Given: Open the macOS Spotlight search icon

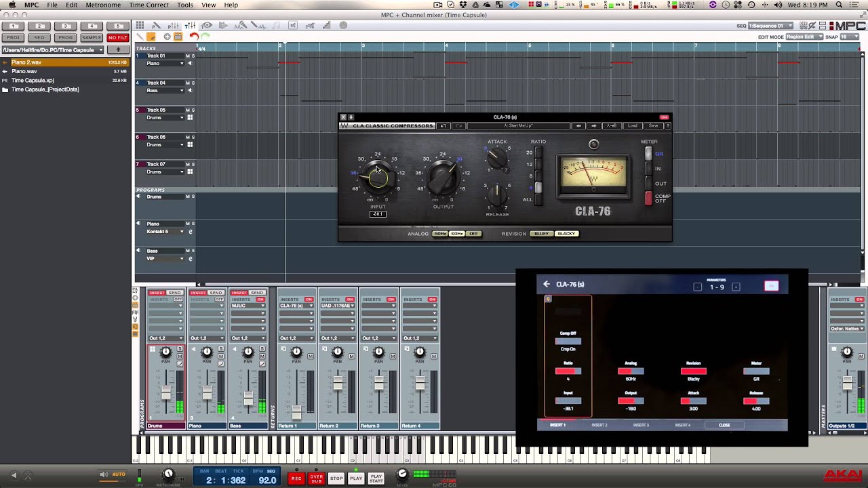Looking at the screenshot, I should [840, 5].
